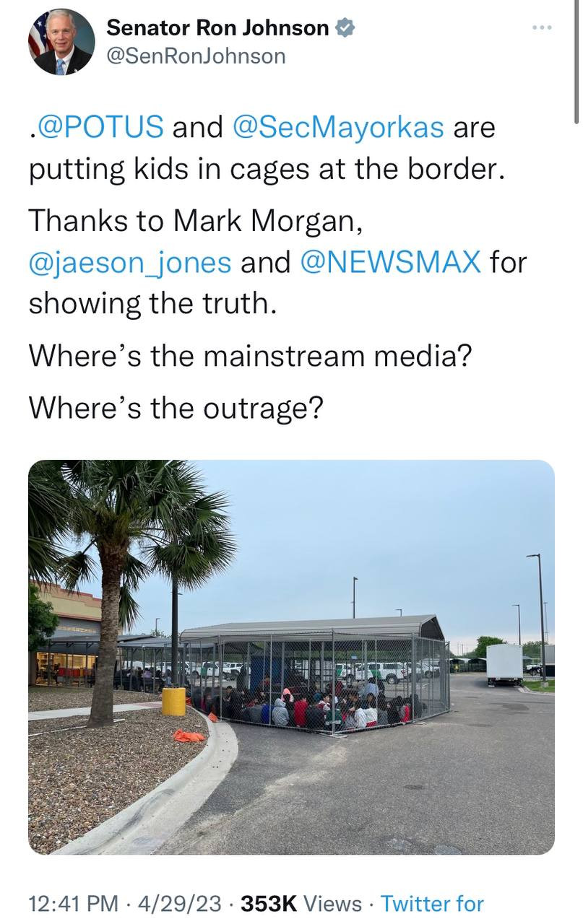Click Senator Ron Johnson's profile avatar

pyautogui.click(x=61, y=42)
